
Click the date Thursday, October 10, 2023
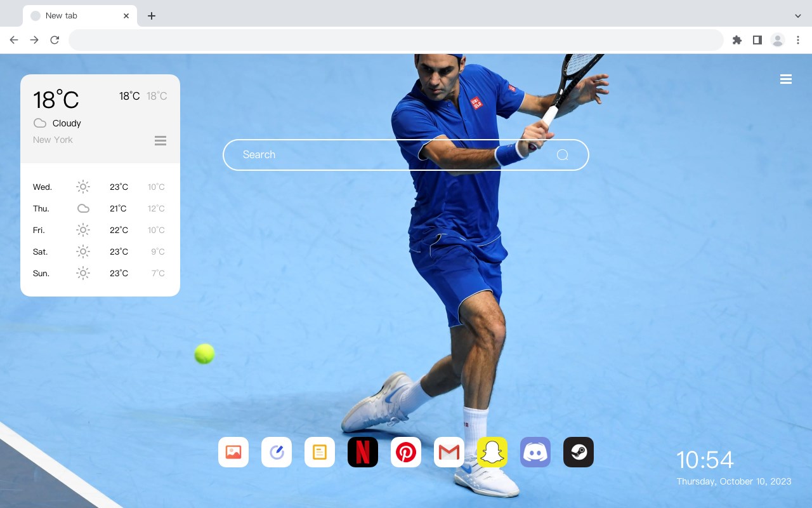click(x=734, y=481)
